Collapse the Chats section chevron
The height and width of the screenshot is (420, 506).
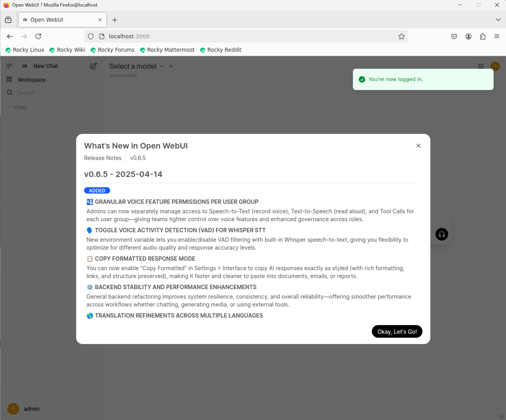(x=9, y=107)
